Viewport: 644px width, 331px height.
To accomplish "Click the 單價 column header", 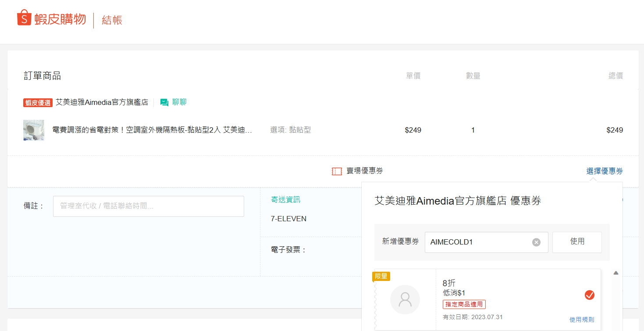I will point(413,76).
